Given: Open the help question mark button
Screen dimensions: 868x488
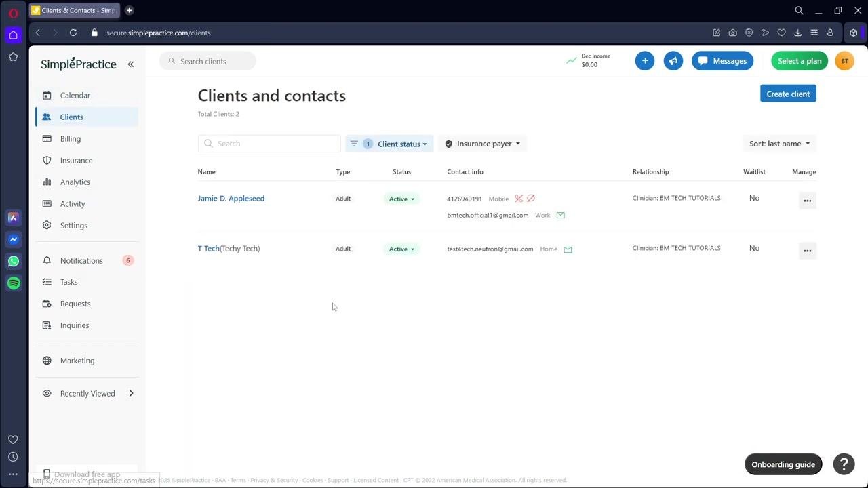Looking at the screenshot, I should [844, 464].
